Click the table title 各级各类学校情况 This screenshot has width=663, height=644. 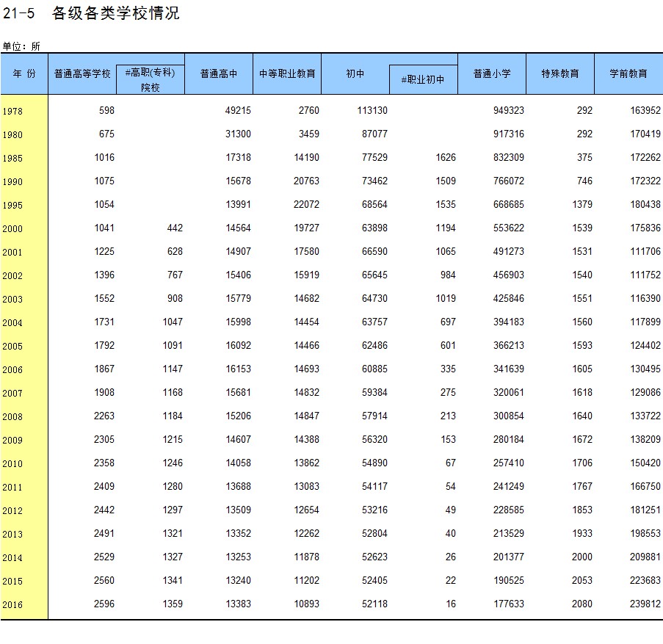pos(116,13)
